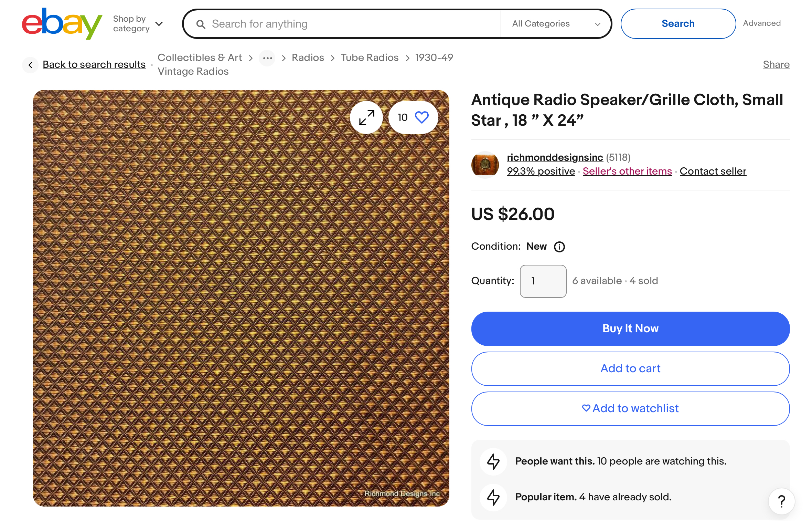Expand the hidden breadcrumb ellipsis
The width and height of the screenshot is (812, 521).
pyautogui.click(x=267, y=58)
